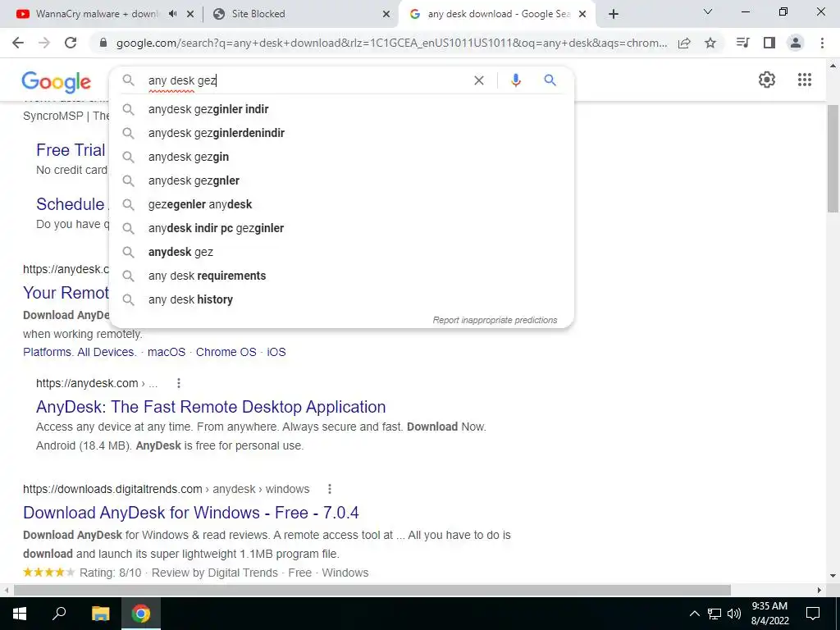
Task: Mute the WannaCry tab audio icon
Action: click(172, 14)
